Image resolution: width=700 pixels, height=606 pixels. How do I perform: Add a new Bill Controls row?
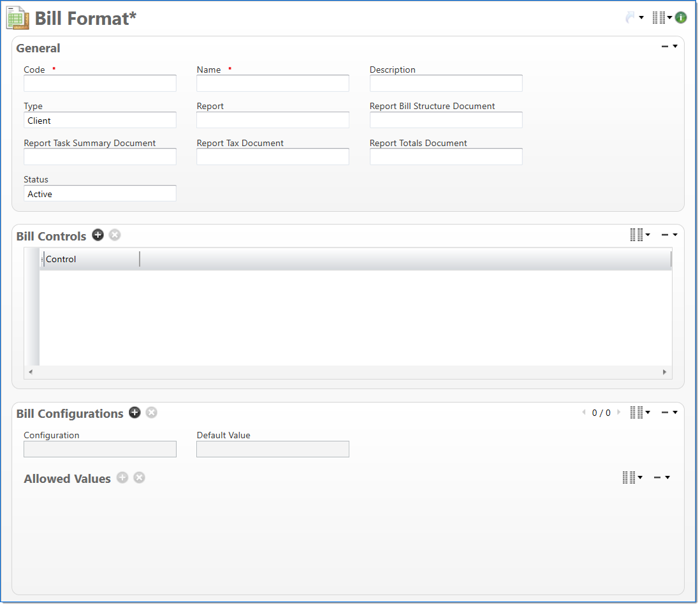tap(98, 235)
